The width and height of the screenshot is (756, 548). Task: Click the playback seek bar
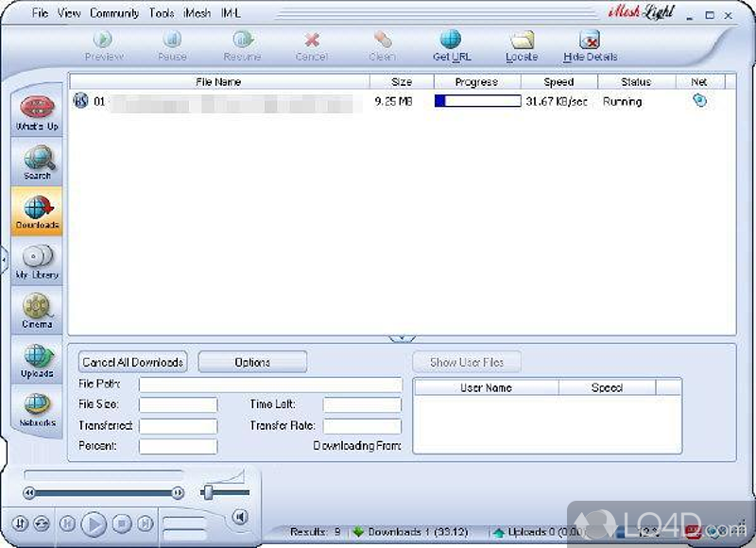[x=103, y=492]
